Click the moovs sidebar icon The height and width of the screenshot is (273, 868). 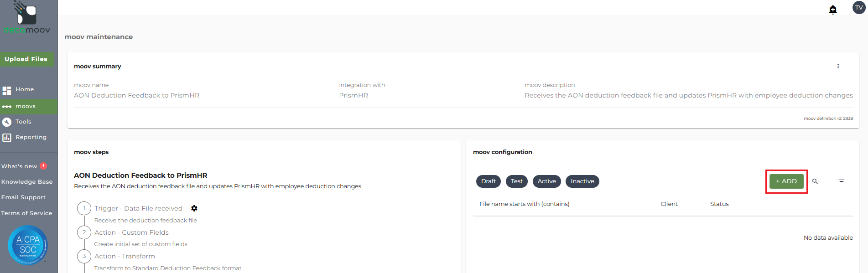[7, 107]
